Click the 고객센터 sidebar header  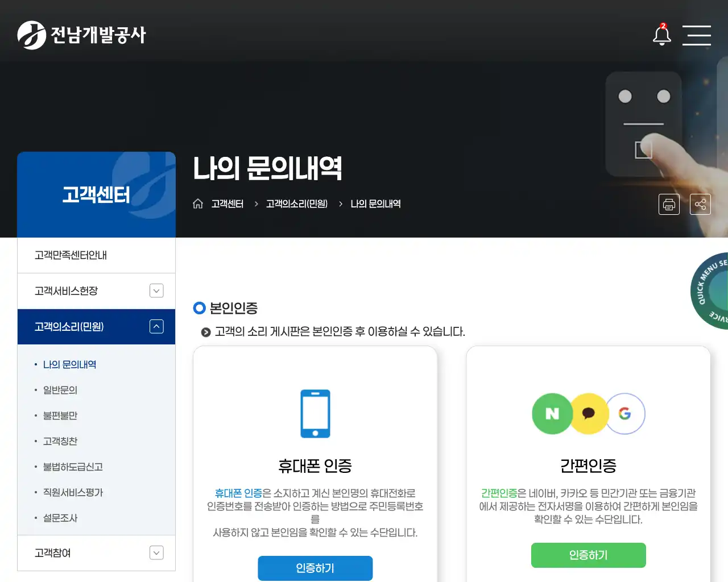point(96,194)
